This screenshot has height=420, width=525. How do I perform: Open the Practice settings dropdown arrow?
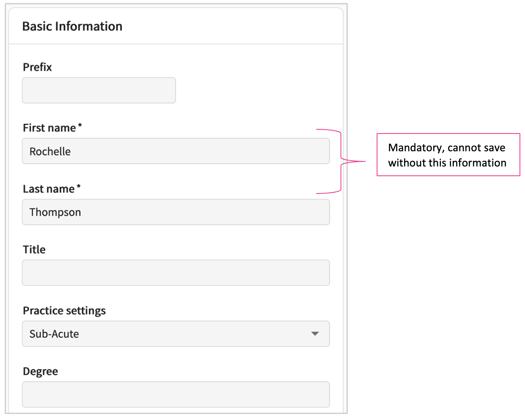coord(314,334)
